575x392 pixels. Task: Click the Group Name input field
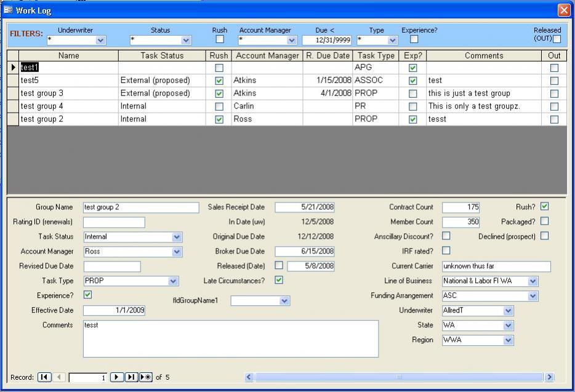click(141, 207)
